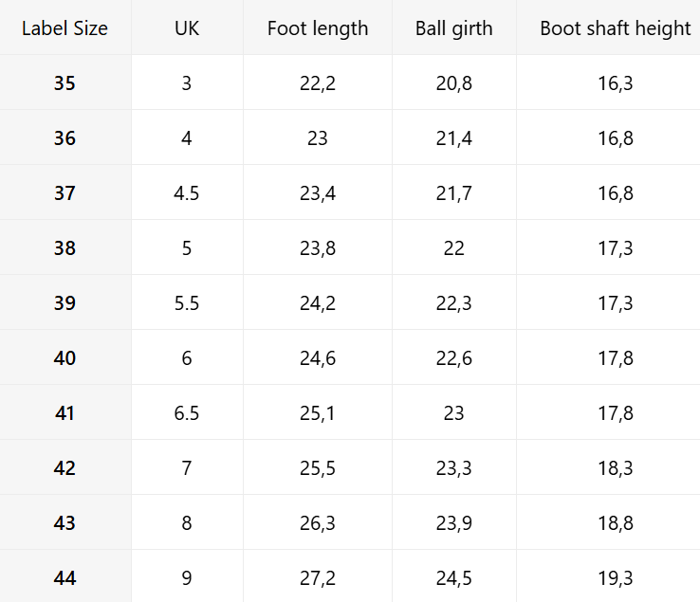Click ball girth 20,8 value
This screenshot has height=602, width=700.
(x=453, y=83)
